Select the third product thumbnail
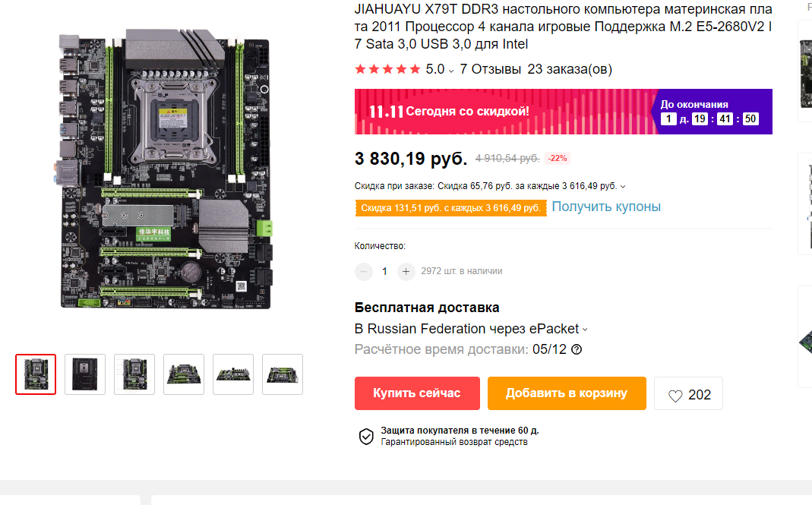Viewport: 812px width, 505px height. click(x=134, y=374)
